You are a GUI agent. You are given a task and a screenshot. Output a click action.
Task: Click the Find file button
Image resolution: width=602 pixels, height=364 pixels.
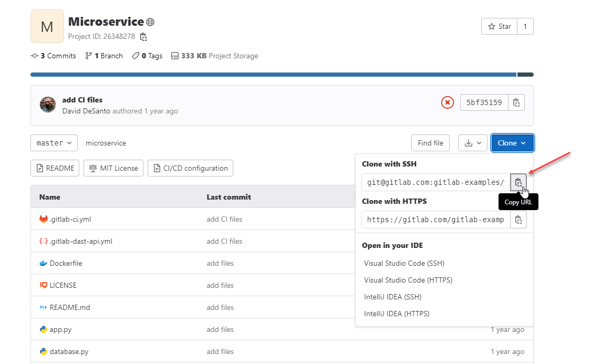[x=430, y=143]
